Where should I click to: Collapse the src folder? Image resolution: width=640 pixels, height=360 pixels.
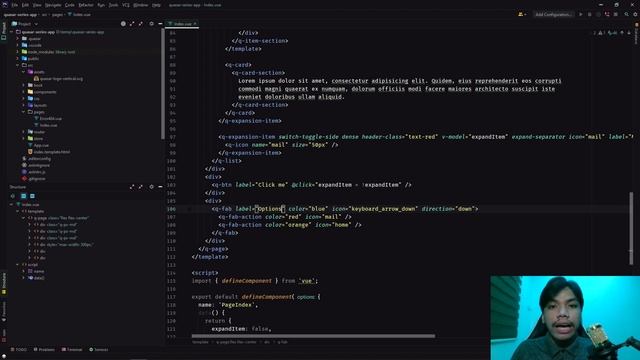point(18,65)
